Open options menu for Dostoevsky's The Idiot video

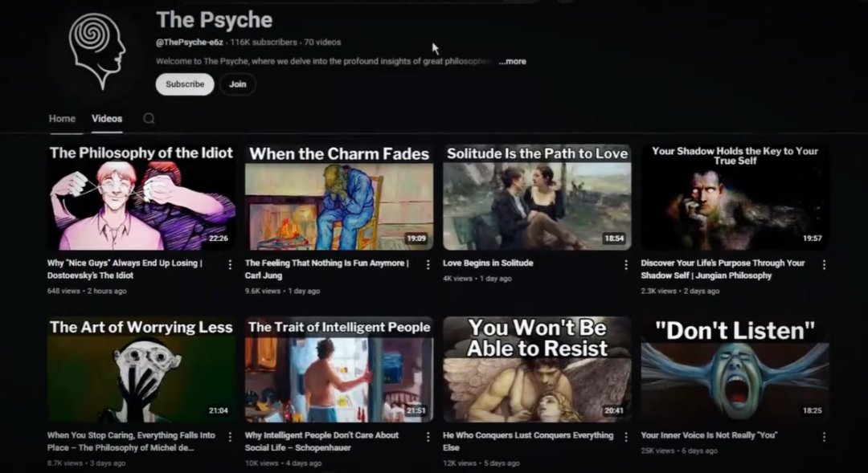(230, 264)
